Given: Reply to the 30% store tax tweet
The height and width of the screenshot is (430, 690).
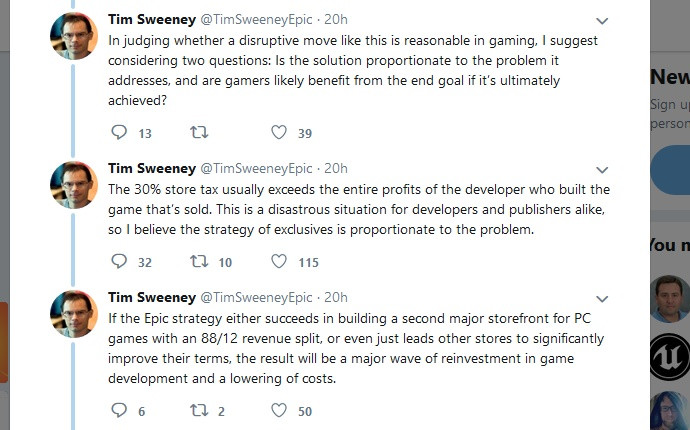Looking at the screenshot, I should pyautogui.click(x=119, y=262).
